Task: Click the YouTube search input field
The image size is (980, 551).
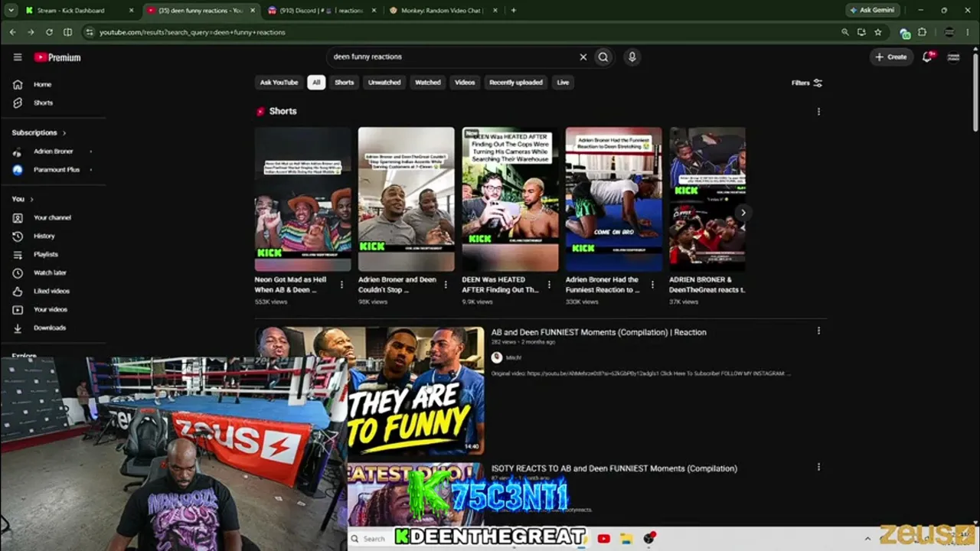Action: 452,57
